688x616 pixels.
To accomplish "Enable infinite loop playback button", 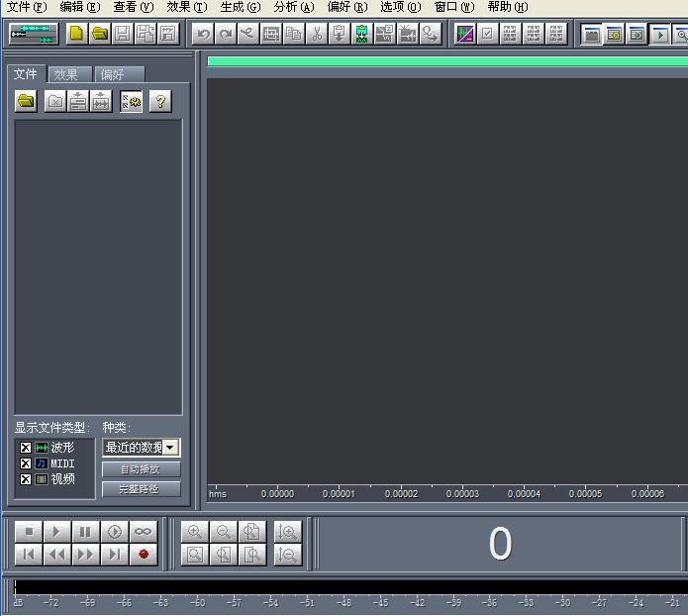I will (x=144, y=532).
